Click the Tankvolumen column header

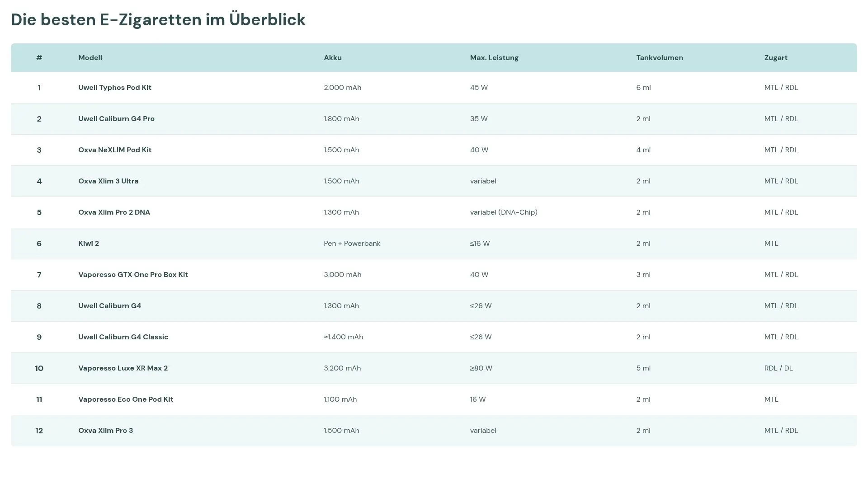(x=660, y=57)
